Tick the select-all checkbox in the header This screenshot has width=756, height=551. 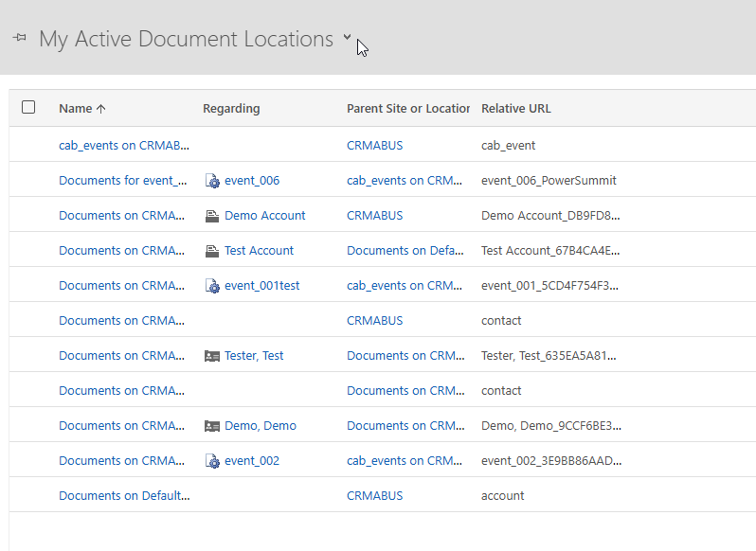(28, 107)
